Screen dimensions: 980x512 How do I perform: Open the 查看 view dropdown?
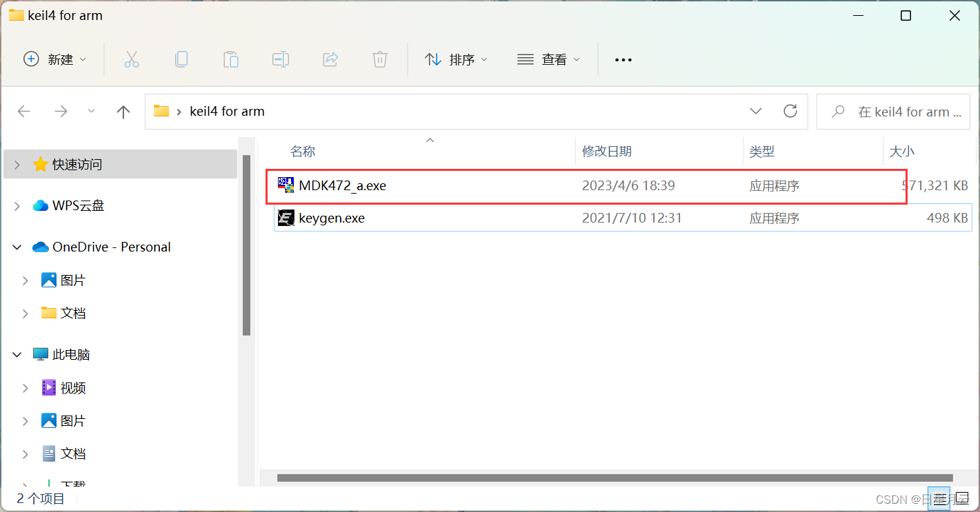548,59
